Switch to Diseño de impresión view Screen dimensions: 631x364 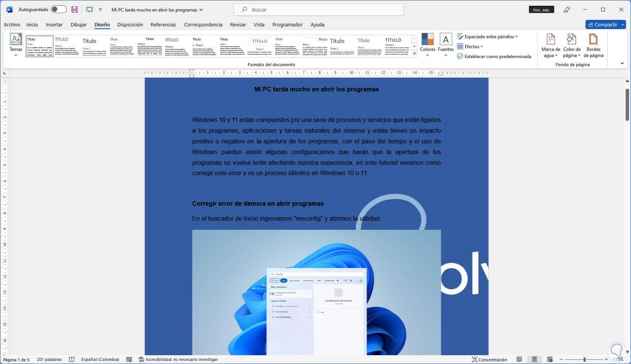coord(535,360)
